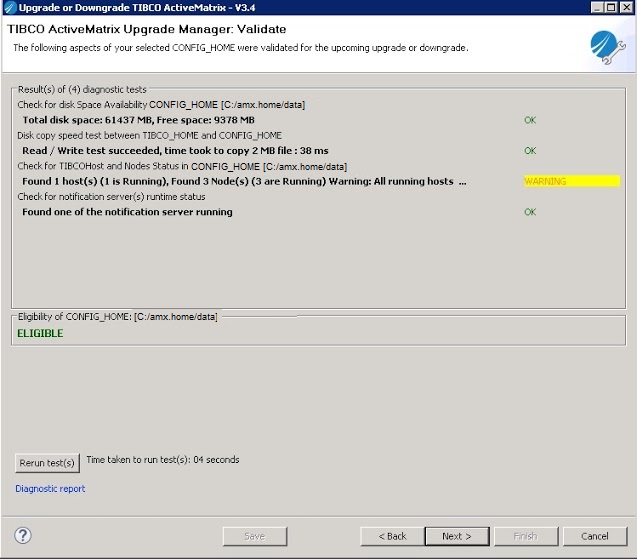Viewport: 637px width, 560px height.
Task: Click OK status for disk space check
Action: click(530, 120)
